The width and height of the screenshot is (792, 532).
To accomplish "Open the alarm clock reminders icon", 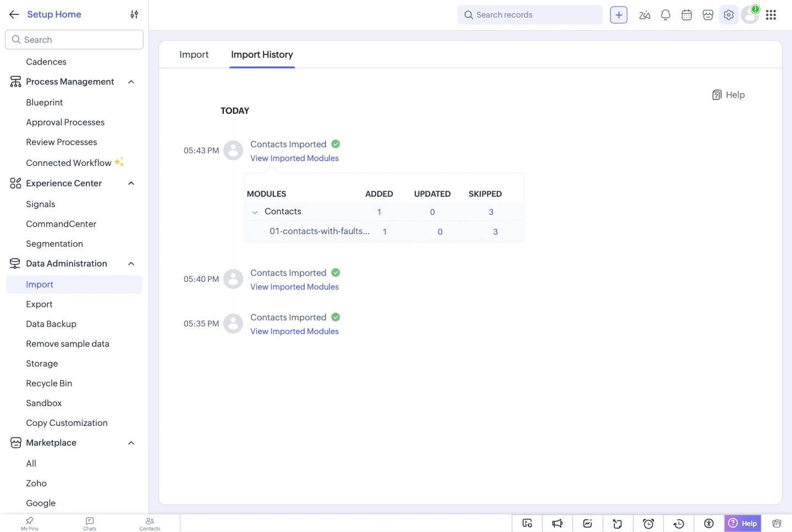I will click(648, 523).
